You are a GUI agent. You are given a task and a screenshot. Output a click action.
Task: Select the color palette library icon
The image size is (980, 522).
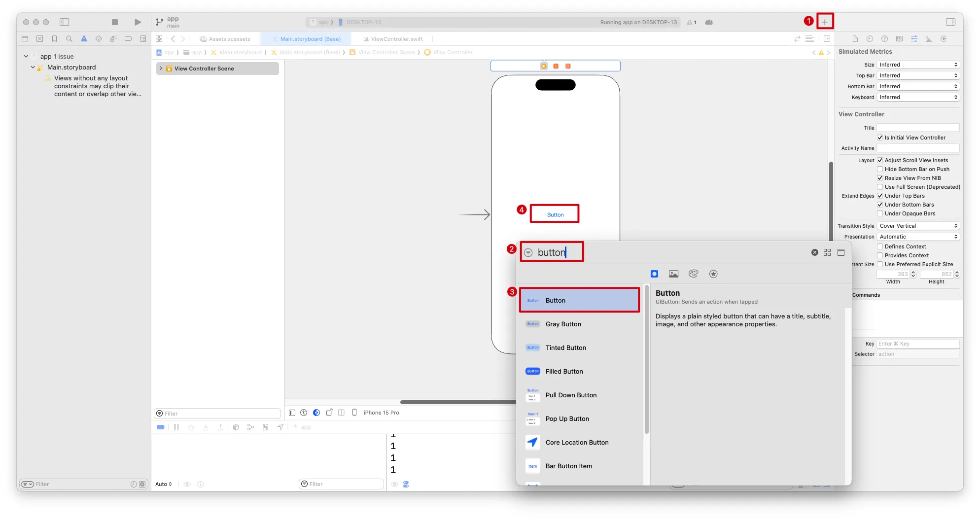693,274
